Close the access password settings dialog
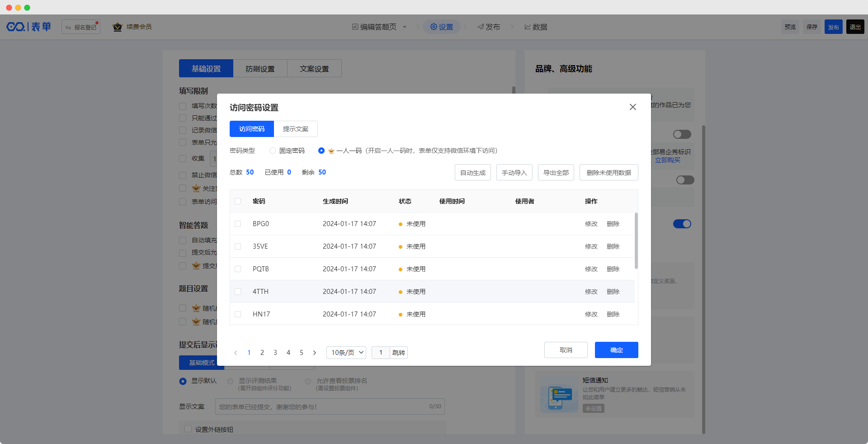This screenshot has height=444, width=868. point(632,107)
